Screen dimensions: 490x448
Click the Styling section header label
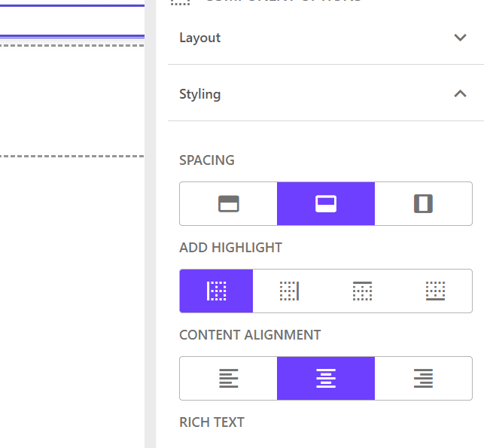click(x=199, y=94)
